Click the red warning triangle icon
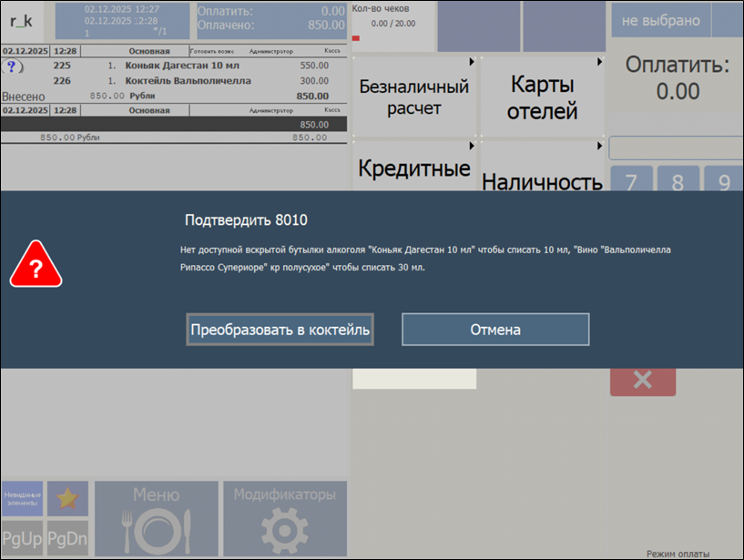This screenshot has height=560, width=744. 36,265
